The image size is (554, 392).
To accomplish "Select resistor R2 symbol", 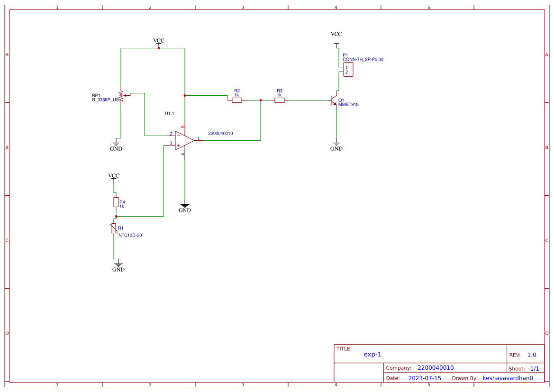I will [x=236, y=100].
